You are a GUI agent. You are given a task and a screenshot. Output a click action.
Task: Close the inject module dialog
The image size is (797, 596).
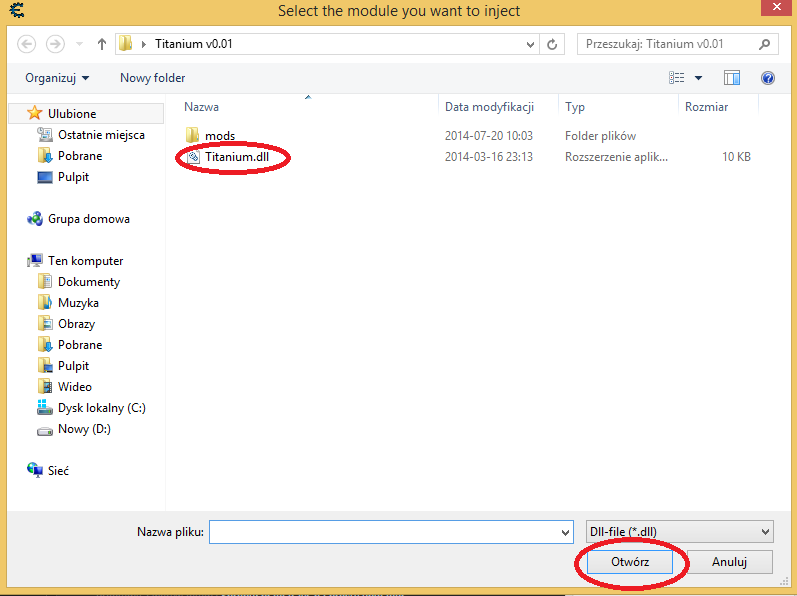pos(776,7)
